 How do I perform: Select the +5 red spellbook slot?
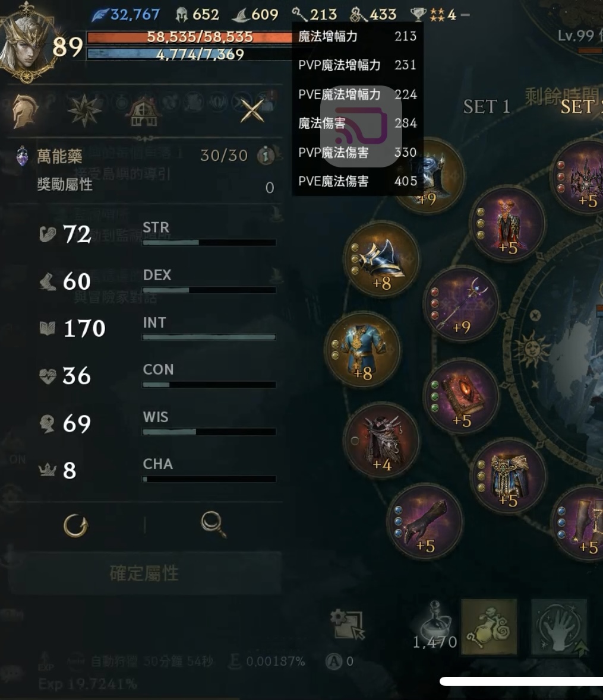pos(462,397)
